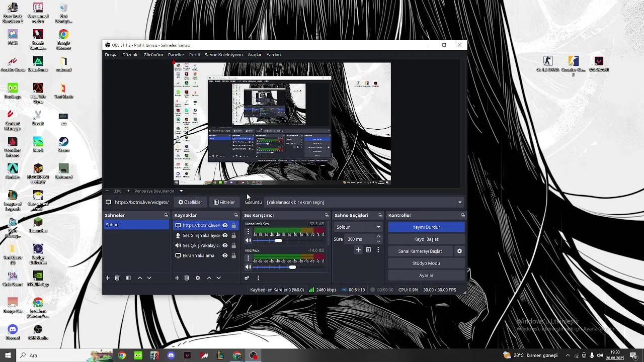Open the Pencereye Boyutlandır scaling dropdown

click(158, 191)
